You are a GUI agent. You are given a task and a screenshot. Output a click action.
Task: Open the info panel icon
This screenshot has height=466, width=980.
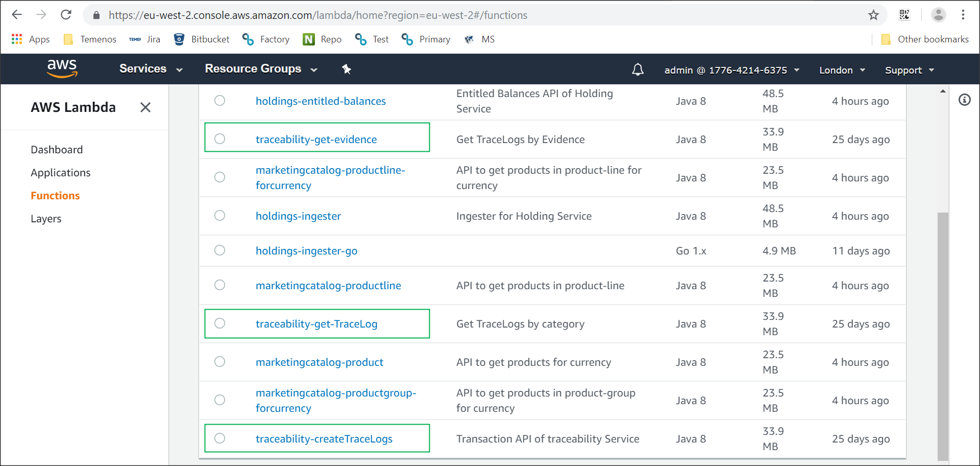964,100
